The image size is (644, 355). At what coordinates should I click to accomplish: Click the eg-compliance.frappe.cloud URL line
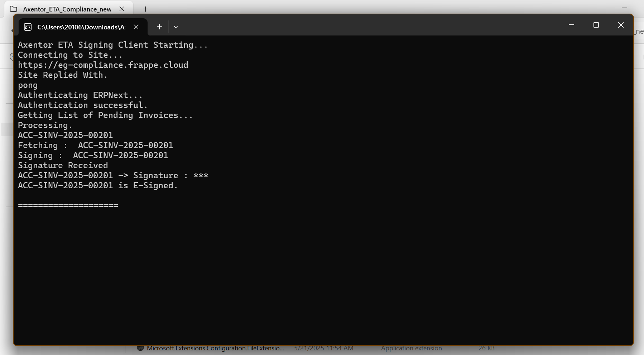pyautogui.click(x=103, y=65)
